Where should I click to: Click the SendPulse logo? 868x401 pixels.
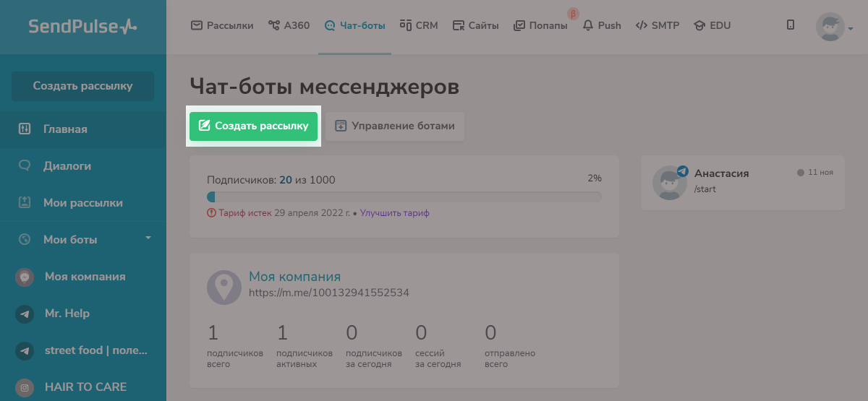click(82, 27)
